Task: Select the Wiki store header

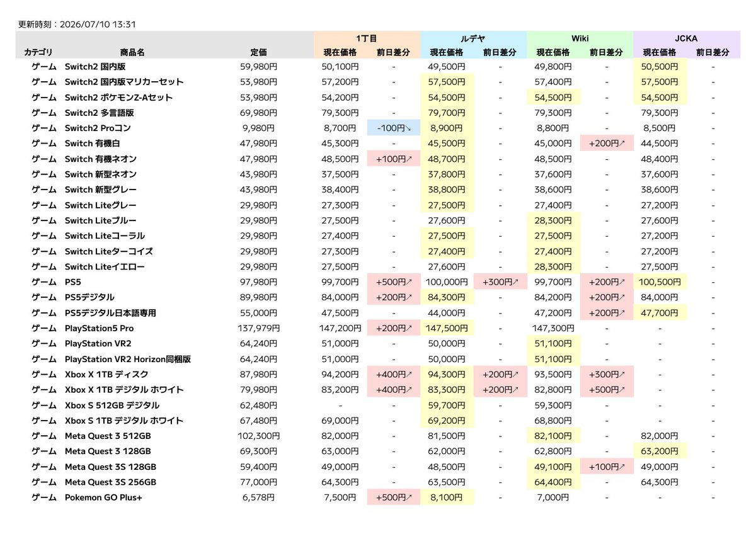Action: pyautogui.click(x=580, y=38)
